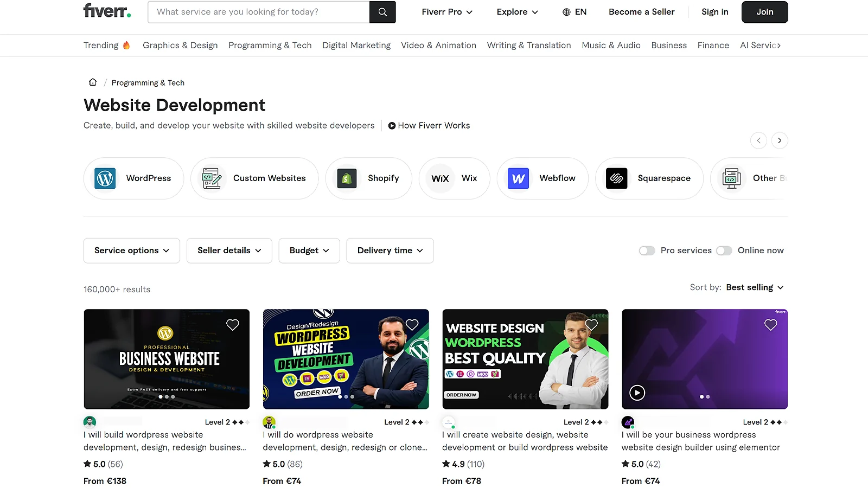868x488 pixels.
Task: Click the Sign in link
Action: point(715,12)
